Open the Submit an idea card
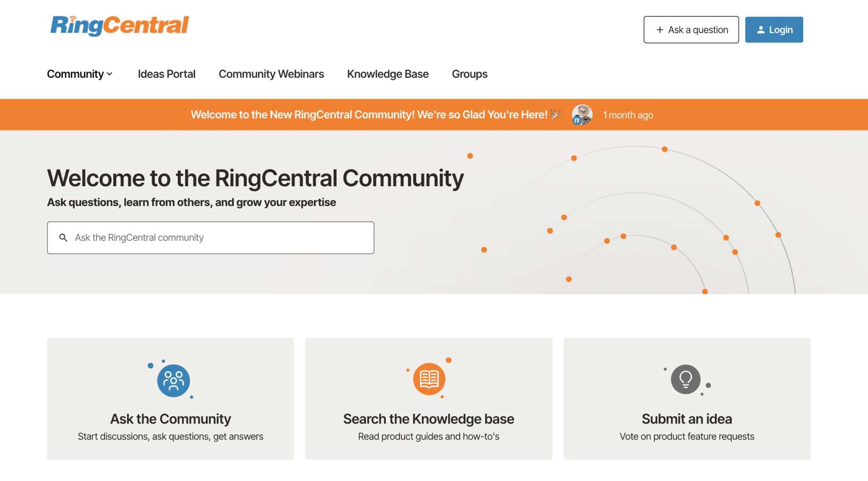 (687, 399)
